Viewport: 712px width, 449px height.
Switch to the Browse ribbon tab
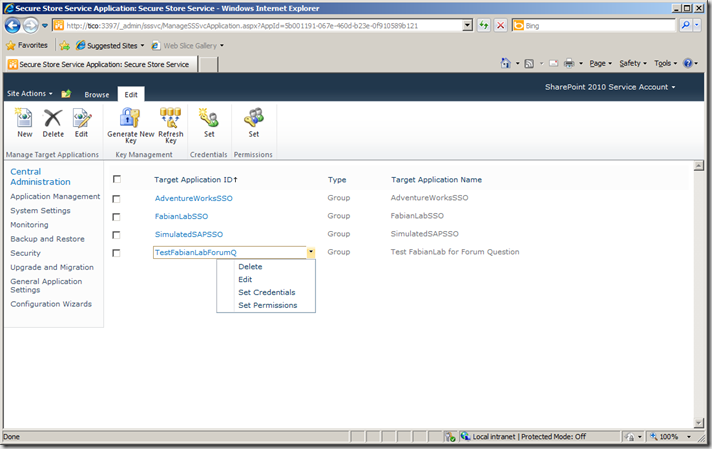click(x=97, y=94)
